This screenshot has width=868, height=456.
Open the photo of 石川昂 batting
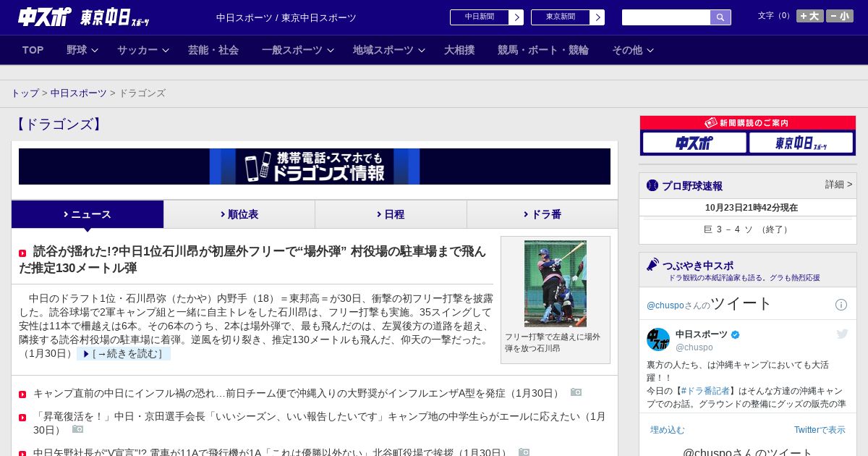coord(556,284)
